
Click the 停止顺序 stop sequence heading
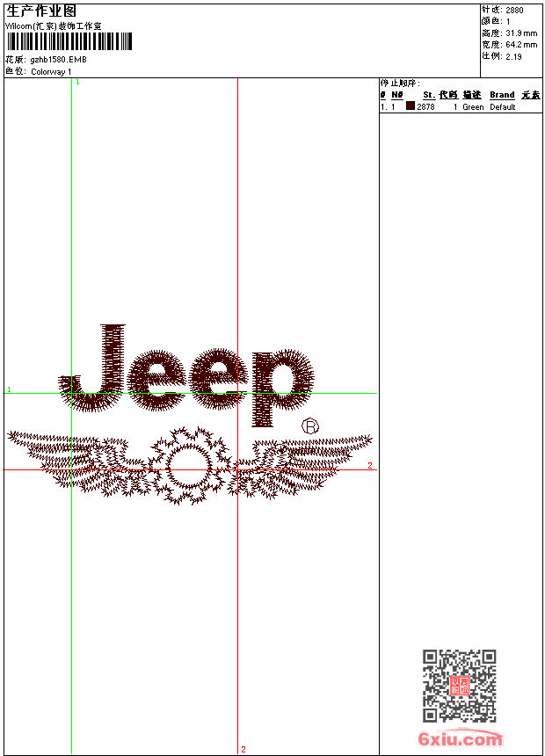(x=400, y=84)
